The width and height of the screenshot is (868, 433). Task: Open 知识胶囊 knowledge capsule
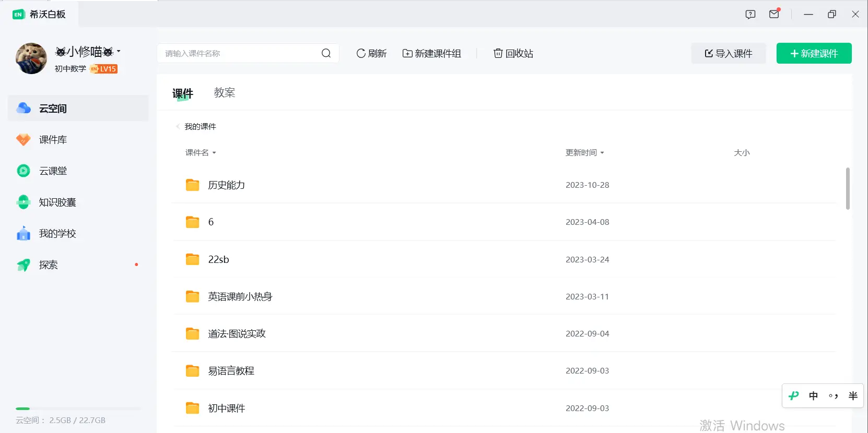point(57,202)
